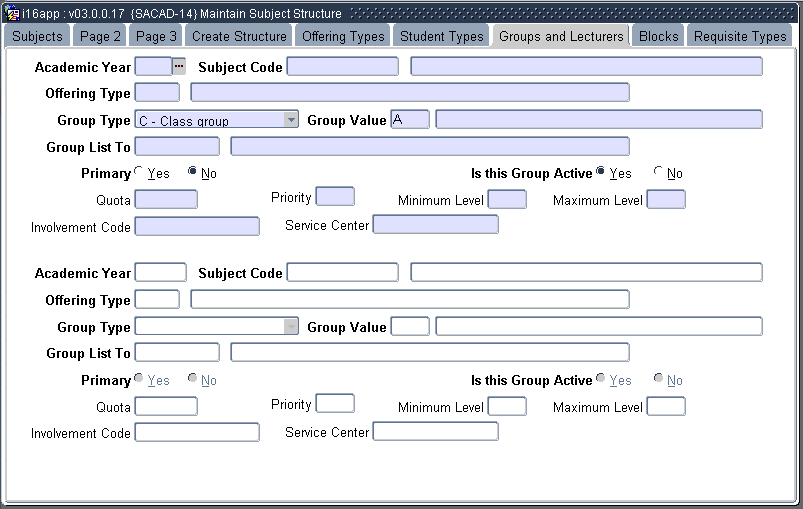
Task: Open the Requisite Types tab
Action: pos(740,36)
